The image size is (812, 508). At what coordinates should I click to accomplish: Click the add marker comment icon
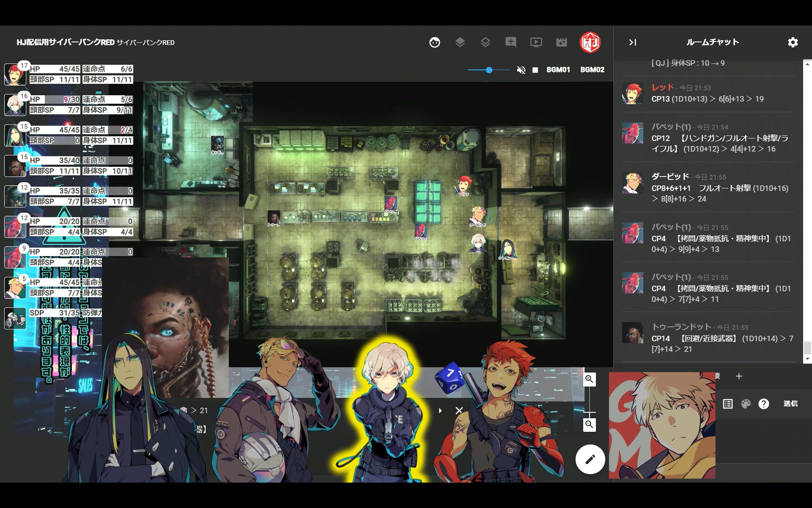tap(510, 42)
